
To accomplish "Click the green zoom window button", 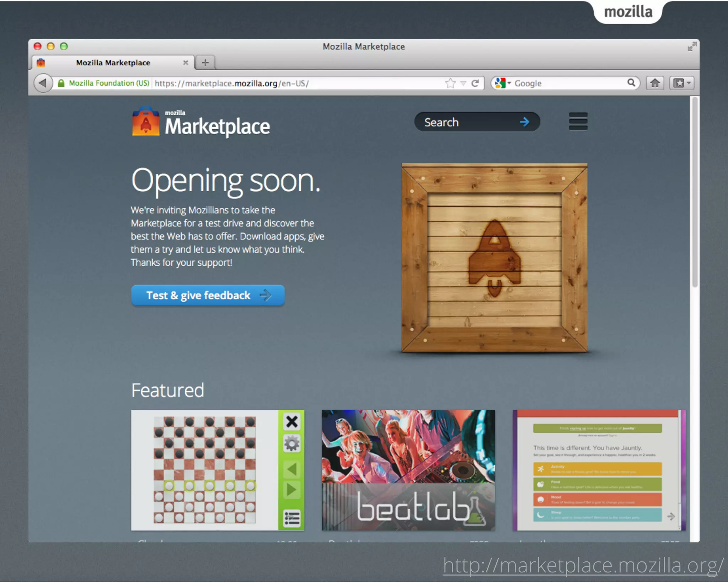I will pos(64,46).
